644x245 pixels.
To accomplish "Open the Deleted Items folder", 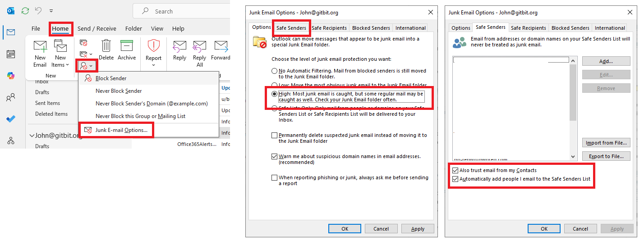I will click(51, 114).
